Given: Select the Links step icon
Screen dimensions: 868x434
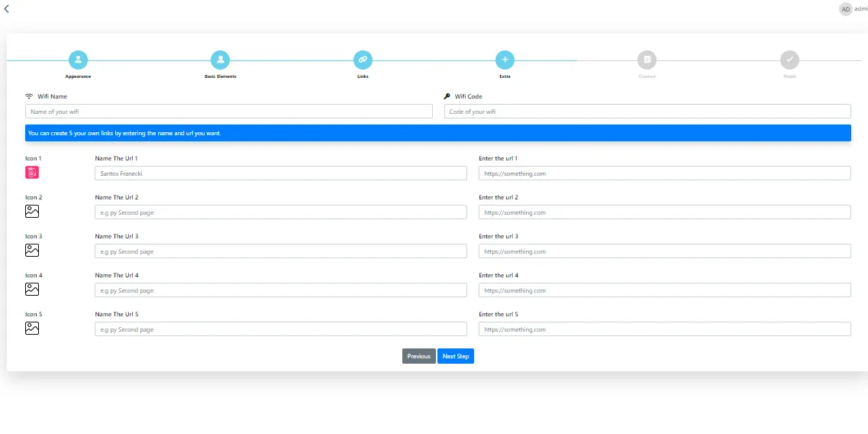Looking at the screenshot, I should point(363,60).
